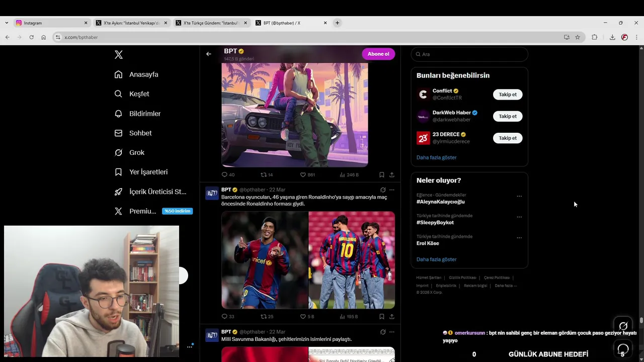644x362 pixels.
Task: Open Gizlilik Politikası footer link
Action: 462,278
